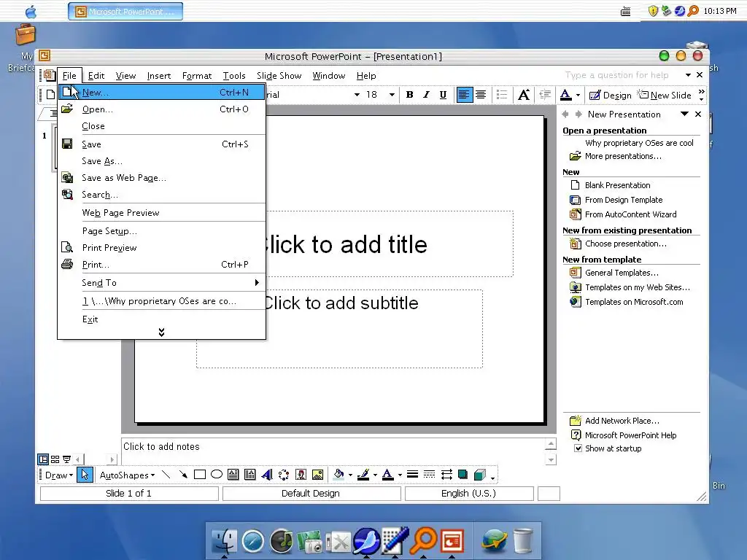Open formatting toolbar font color dropdown arrow

click(x=578, y=95)
